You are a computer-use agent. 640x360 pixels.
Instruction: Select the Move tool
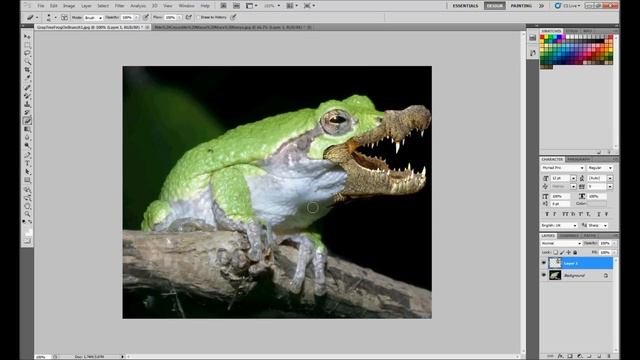(x=27, y=36)
